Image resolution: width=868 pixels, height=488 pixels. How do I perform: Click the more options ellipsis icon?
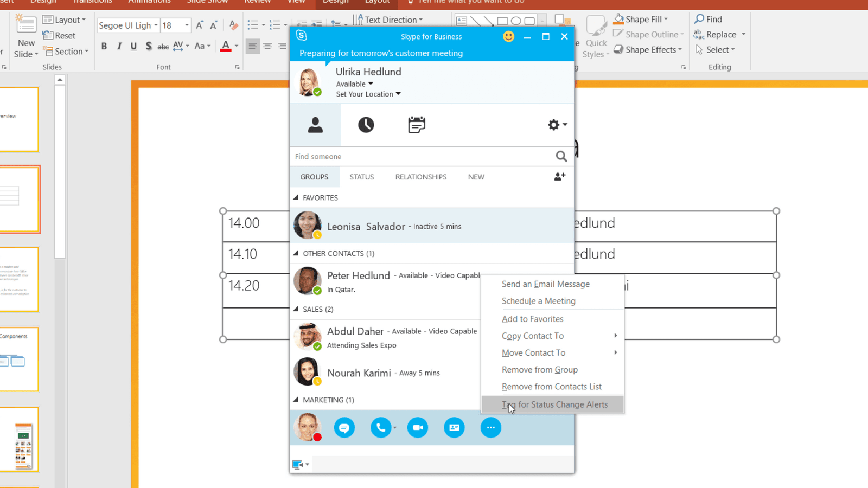coord(490,428)
